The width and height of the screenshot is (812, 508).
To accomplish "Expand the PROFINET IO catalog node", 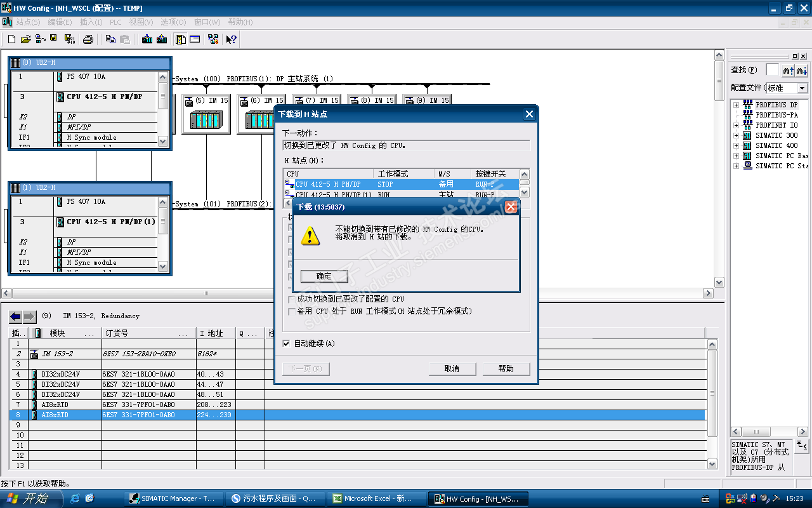I will 736,125.
